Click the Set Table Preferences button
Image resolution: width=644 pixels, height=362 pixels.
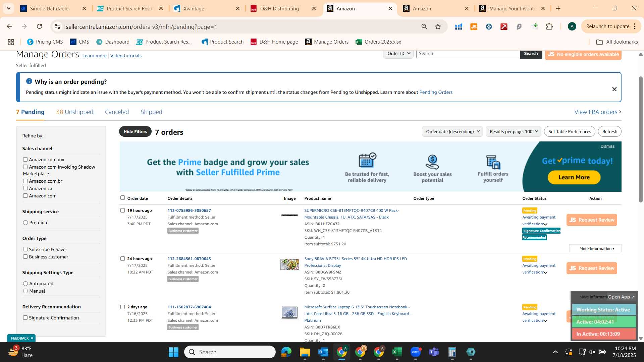tap(570, 131)
